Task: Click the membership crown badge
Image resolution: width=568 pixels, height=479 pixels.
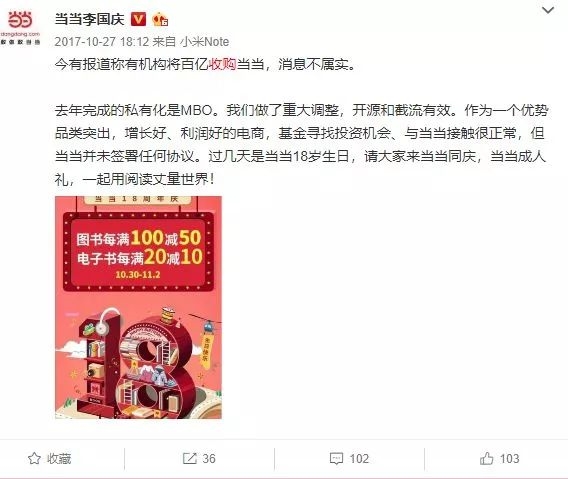Action: 160,19
